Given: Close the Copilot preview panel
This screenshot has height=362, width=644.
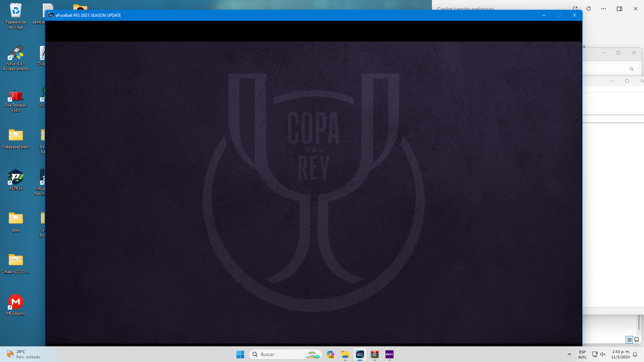Looking at the screenshot, I should click(635, 9).
